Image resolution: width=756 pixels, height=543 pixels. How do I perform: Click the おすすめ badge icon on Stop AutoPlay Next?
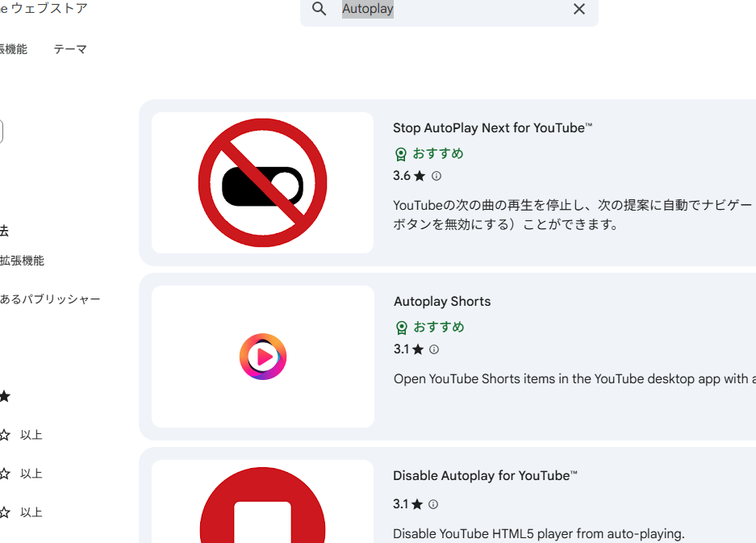tap(401, 154)
